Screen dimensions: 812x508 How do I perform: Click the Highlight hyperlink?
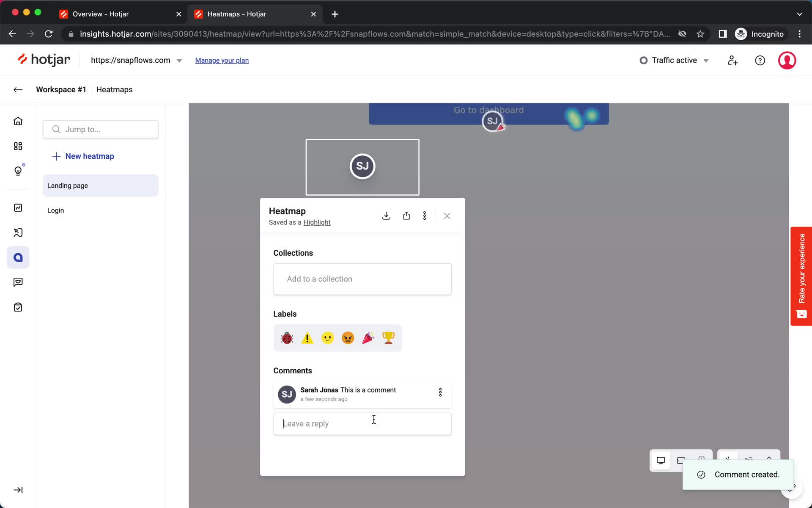tap(317, 222)
